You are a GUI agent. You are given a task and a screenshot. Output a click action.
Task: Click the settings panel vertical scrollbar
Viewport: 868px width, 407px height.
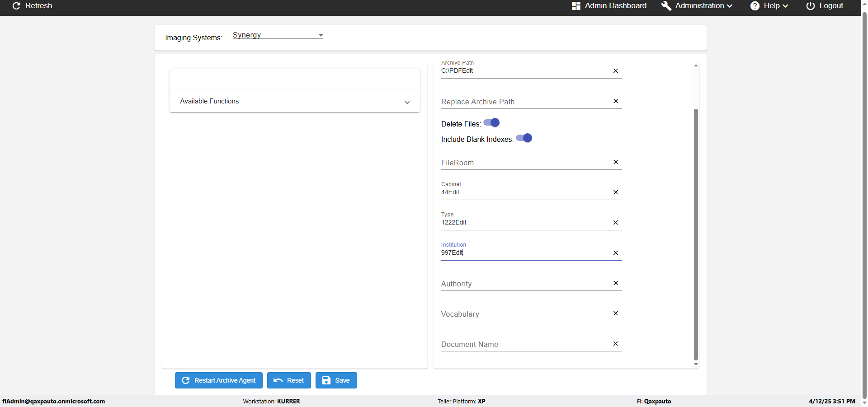pos(696,235)
